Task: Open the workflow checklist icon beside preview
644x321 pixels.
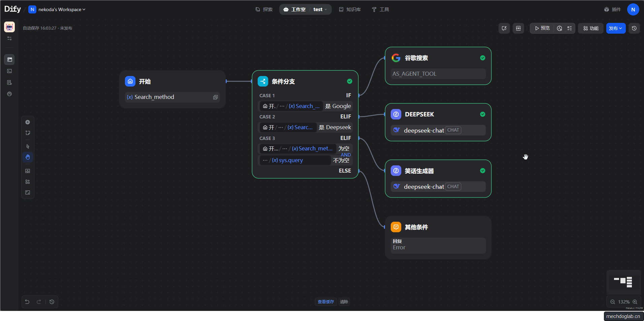Action: tap(569, 28)
